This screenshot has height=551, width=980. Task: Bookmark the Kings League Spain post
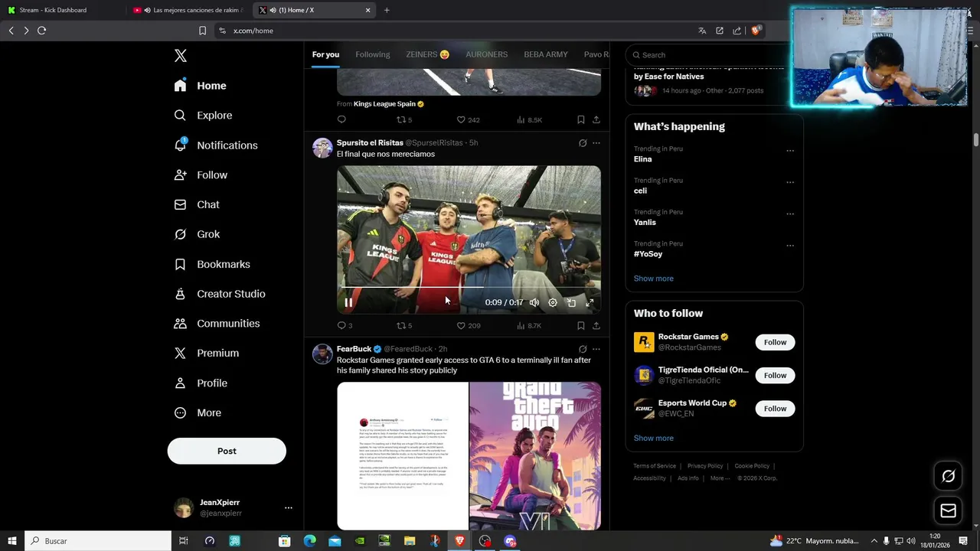(x=581, y=120)
